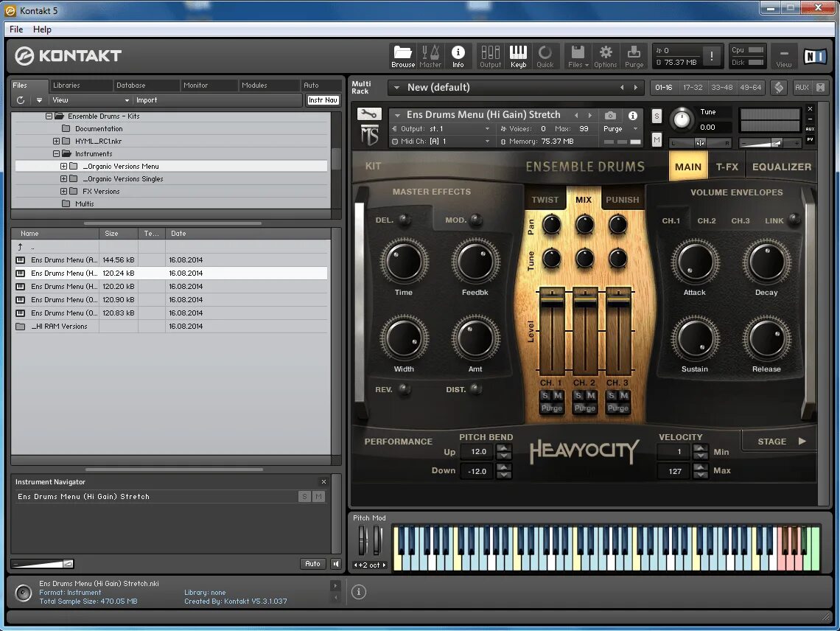
Task: Toggle the DEL. effect switch
Action: point(405,219)
